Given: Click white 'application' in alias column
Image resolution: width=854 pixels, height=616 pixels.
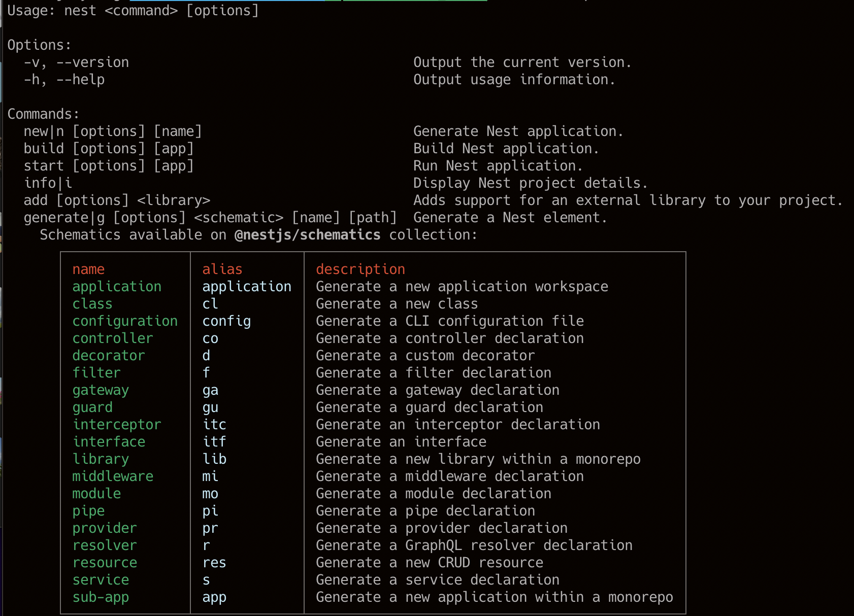Looking at the screenshot, I should pyautogui.click(x=247, y=287).
